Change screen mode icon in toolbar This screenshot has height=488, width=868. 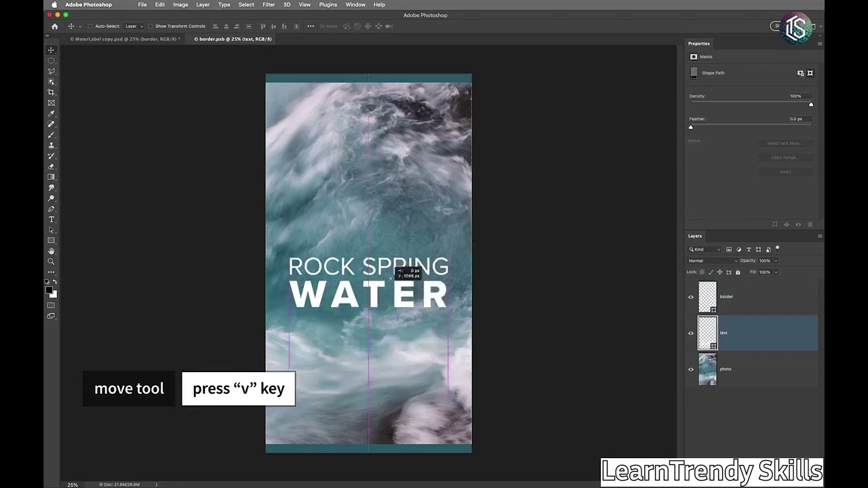pyautogui.click(x=51, y=316)
